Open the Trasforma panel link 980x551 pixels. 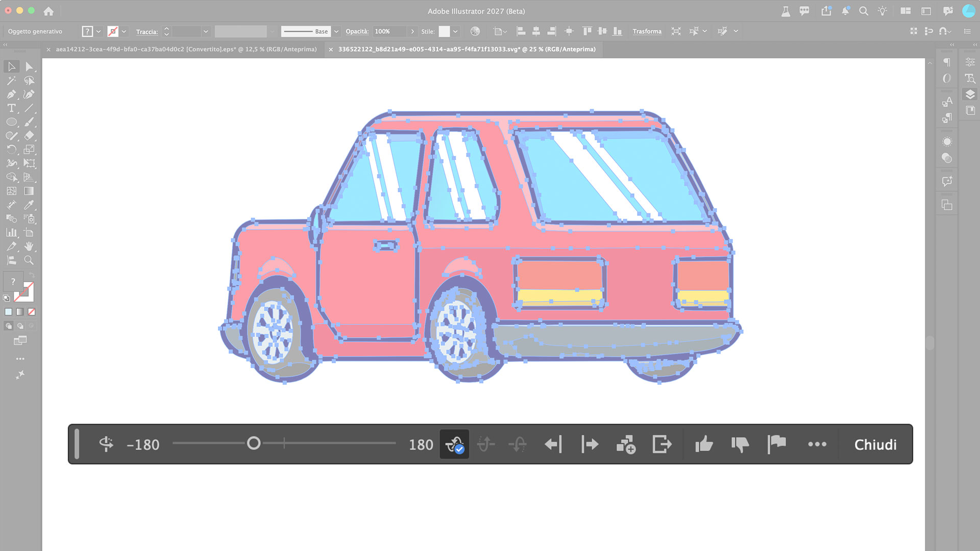pyautogui.click(x=647, y=32)
